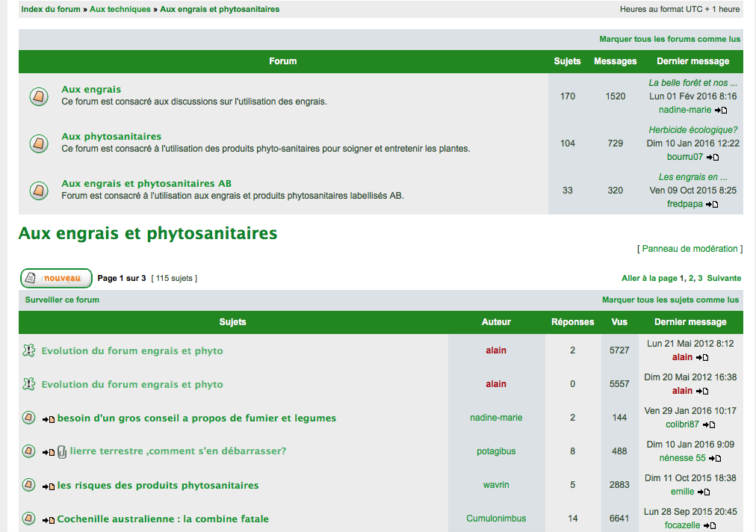The height and width of the screenshot is (532, 756).
Task: Click the attachment paperclip icon on lierre terrestre topic
Action: point(62,451)
